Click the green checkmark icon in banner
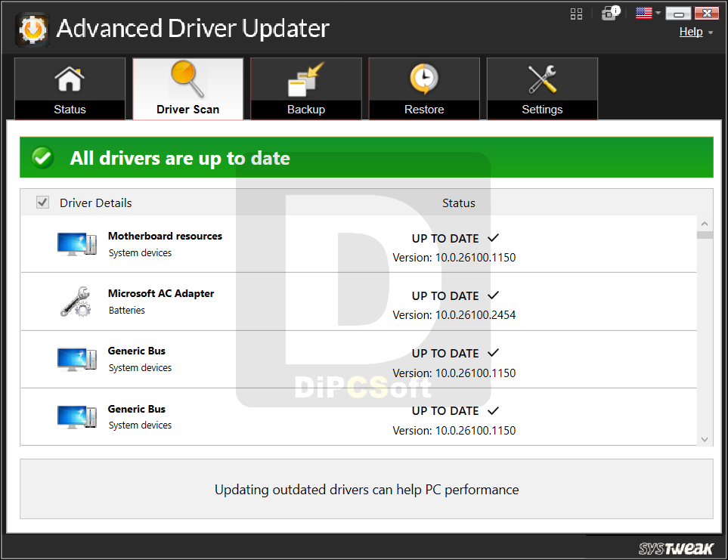This screenshot has height=560, width=728. click(x=43, y=158)
